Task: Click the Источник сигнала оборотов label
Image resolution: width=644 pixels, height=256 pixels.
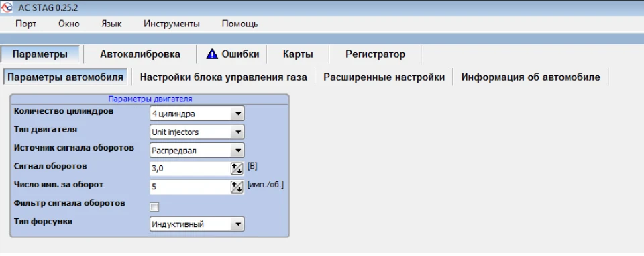Action: tap(74, 148)
